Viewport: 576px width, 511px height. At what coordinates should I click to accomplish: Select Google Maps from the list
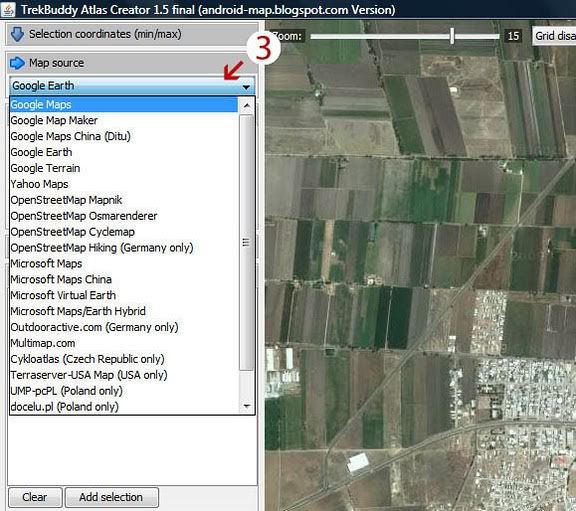[124, 105]
